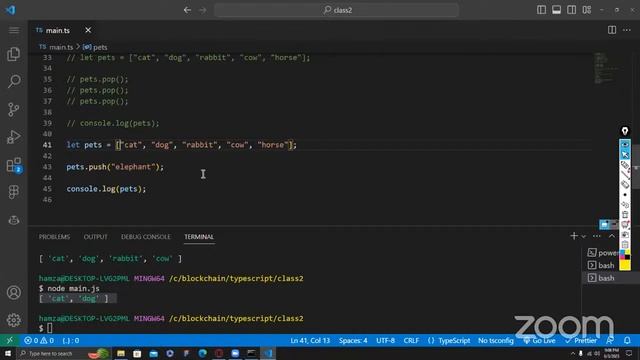Select the first bash terminal
Image resolution: width=640 pixels, height=360 pixels.
(601, 265)
